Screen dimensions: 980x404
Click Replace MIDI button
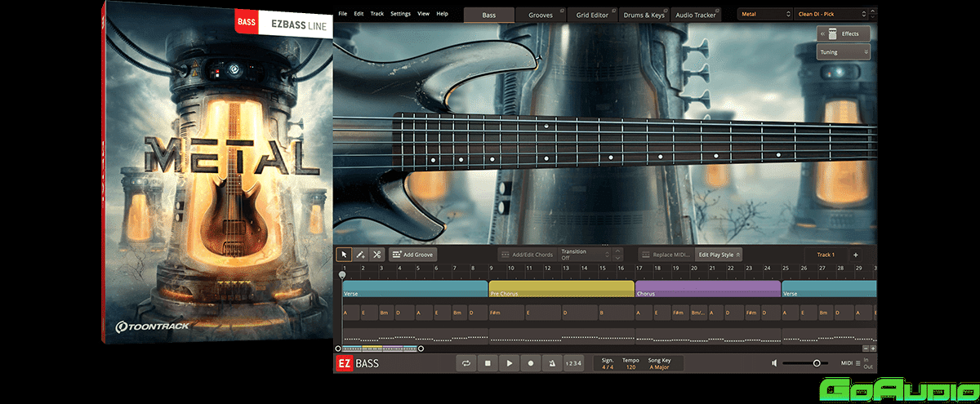(x=666, y=255)
